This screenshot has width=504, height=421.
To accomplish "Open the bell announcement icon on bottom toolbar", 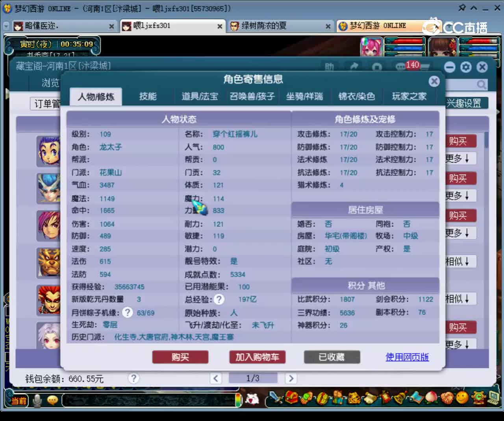I will (399, 399).
